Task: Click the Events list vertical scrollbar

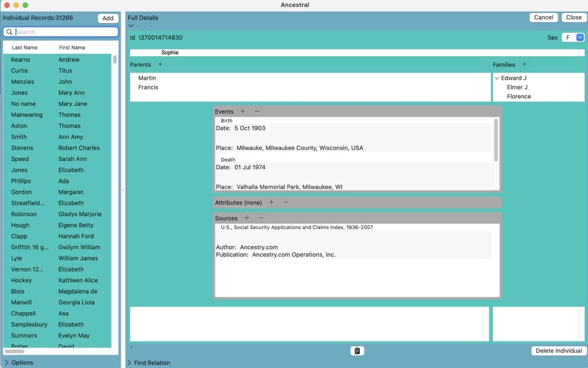Action: pyautogui.click(x=496, y=140)
